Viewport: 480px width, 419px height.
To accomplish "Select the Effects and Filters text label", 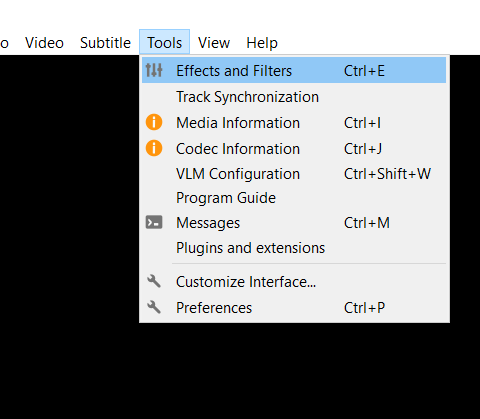I will point(234,71).
